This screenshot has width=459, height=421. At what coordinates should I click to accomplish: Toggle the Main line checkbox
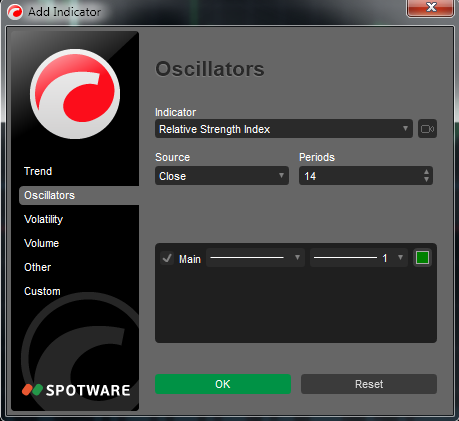tap(167, 258)
